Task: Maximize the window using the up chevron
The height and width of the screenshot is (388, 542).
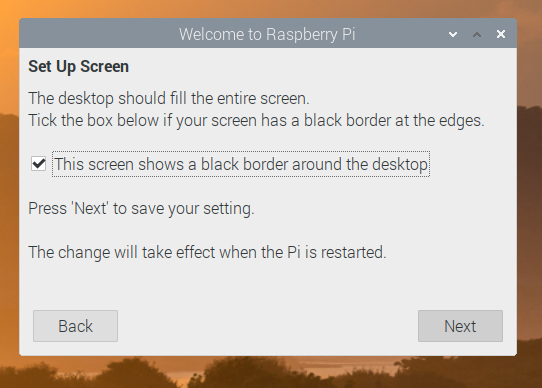Action: pos(477,34)
